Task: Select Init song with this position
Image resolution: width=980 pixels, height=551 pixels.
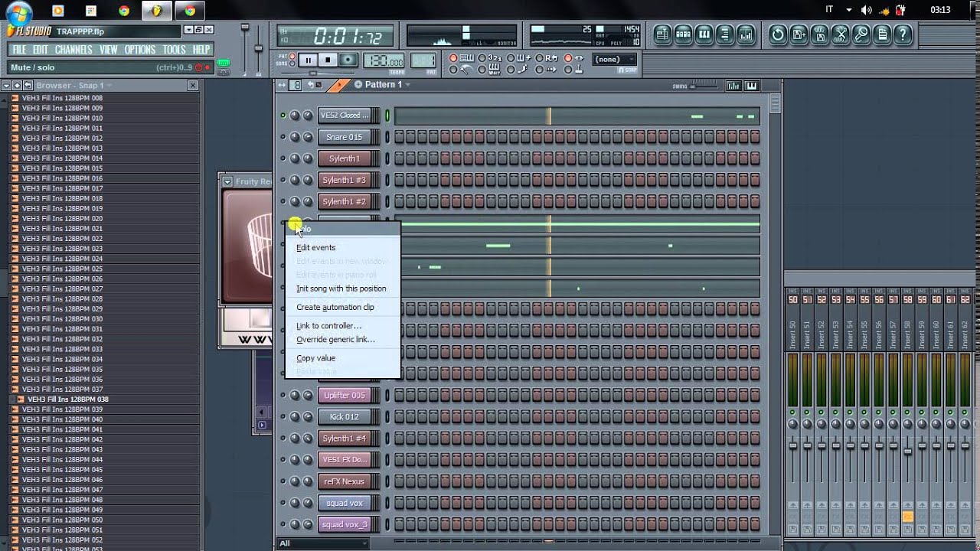Action: click(x=341, y=289)
